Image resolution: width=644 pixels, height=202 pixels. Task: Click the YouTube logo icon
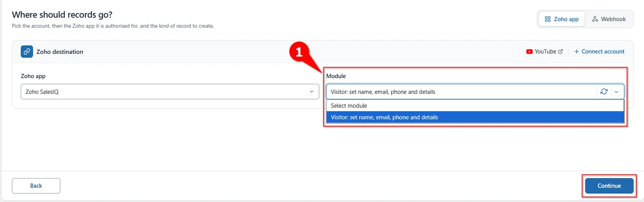click(x=529, y=52)
